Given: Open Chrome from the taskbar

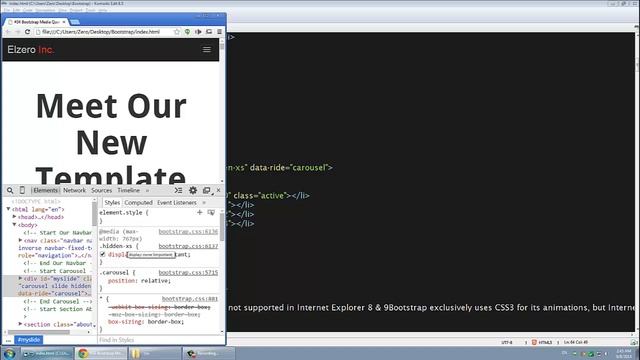Looking at the screenshot, I should click(x=102, y=353).
